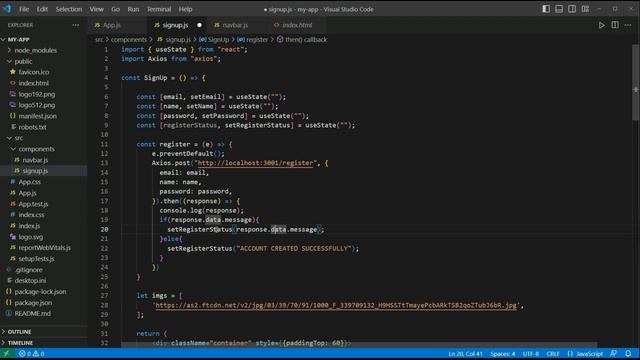Click Ln 20, Col 41 status

465,353
